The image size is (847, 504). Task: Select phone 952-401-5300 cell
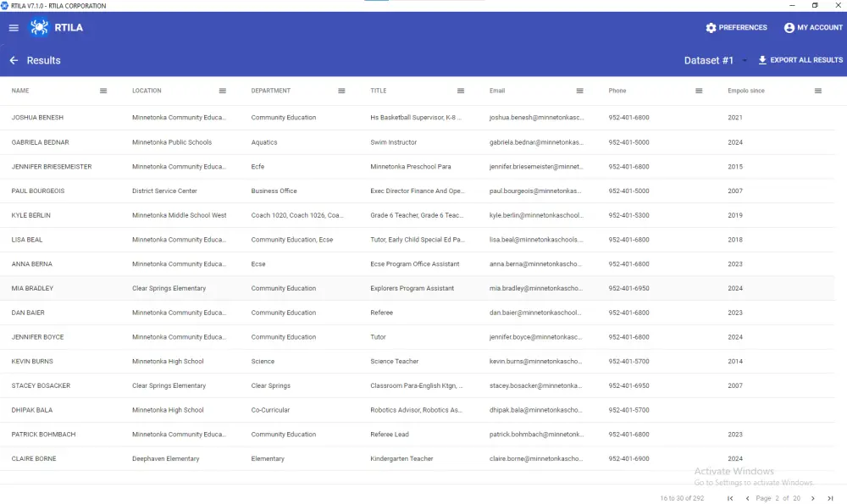(x=628, y=215)
